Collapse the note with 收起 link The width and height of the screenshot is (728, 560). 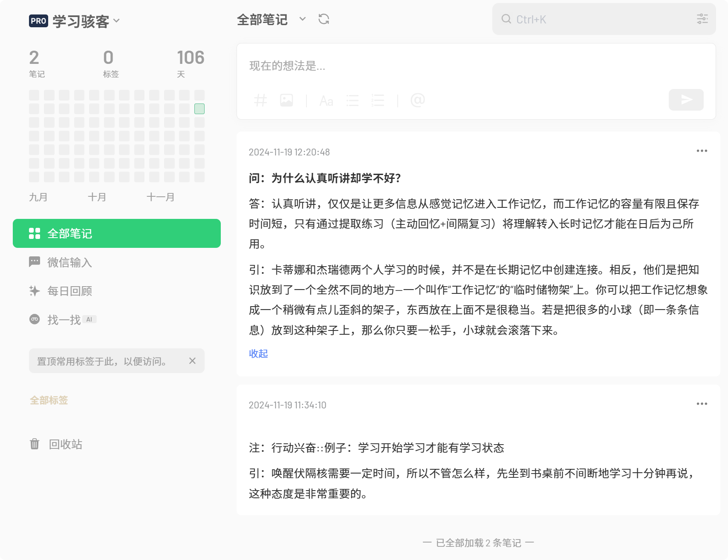pos(258,353)
